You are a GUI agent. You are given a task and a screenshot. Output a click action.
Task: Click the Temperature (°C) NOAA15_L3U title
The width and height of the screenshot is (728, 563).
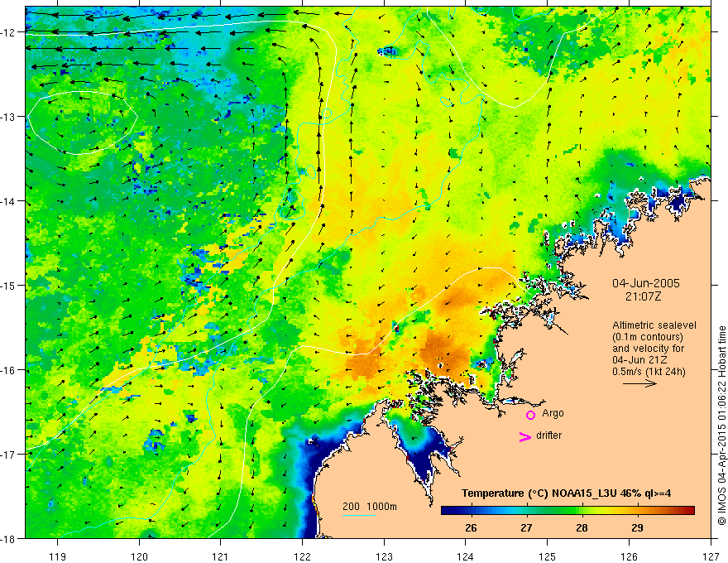[x=566, y=493]
